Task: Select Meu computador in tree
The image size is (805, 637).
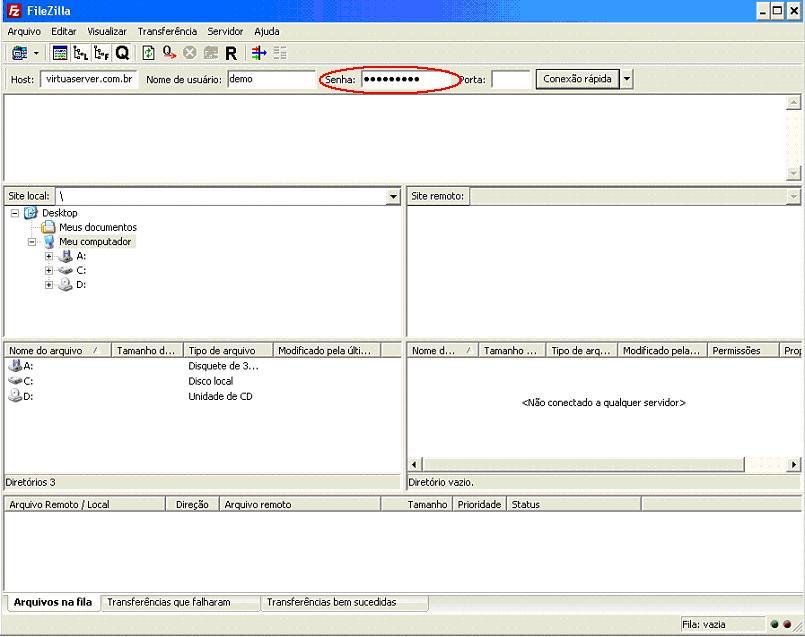Action: [95, 242]
